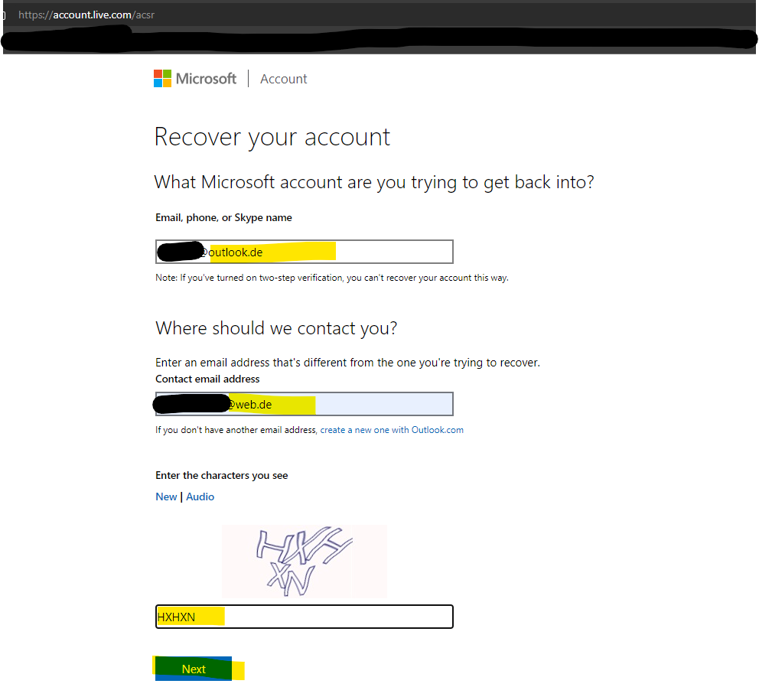Image resolution: width=759 pixels, height=700 pixels.
Task: Click the Next button
Action: [x=194, y=669]
